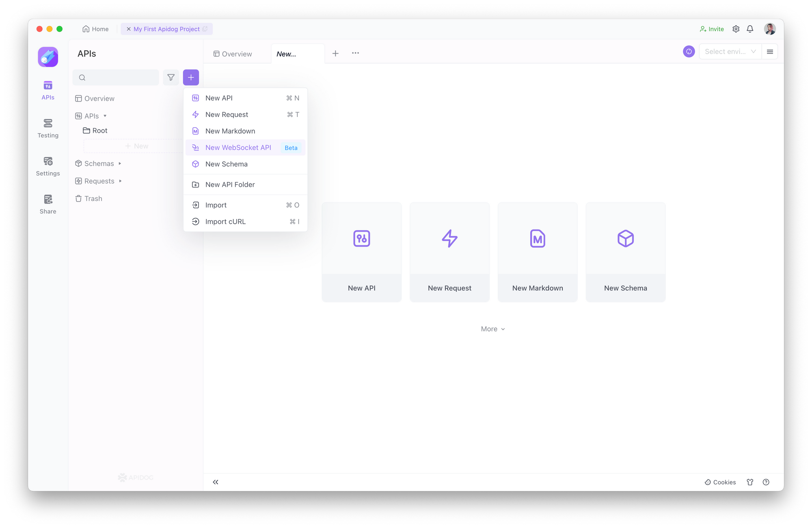Click the APIs panel icon in sidebar
This screenshot has width=812, height=528.
49,89
